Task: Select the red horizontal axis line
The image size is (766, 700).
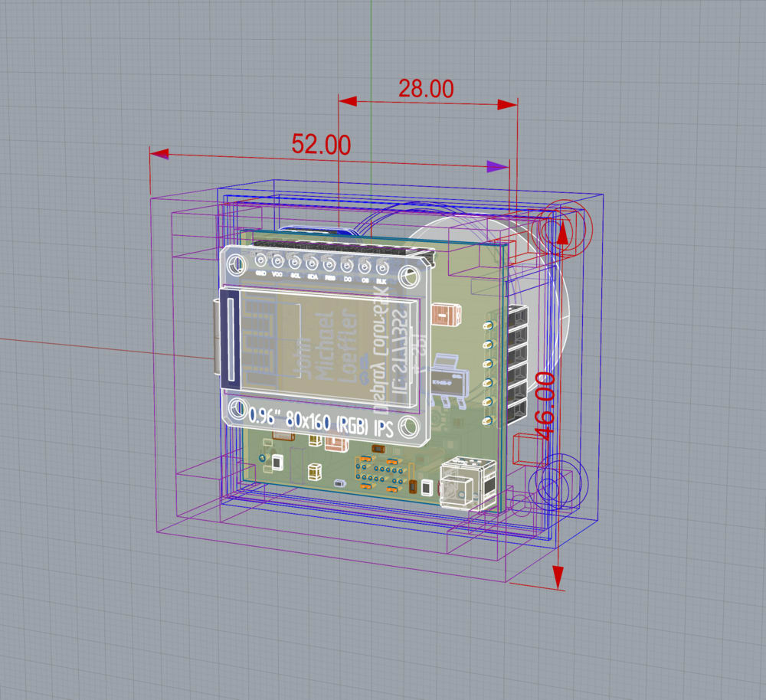Action: point(106,348)
